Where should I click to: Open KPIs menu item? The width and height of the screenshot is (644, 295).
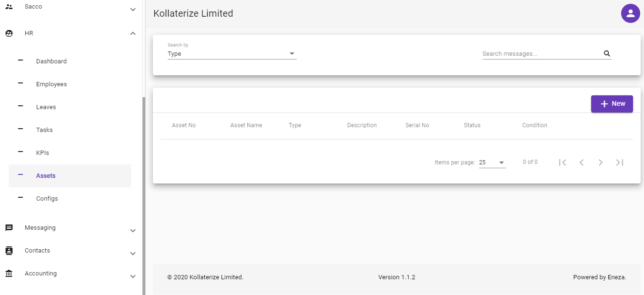(x=70, y=153)
